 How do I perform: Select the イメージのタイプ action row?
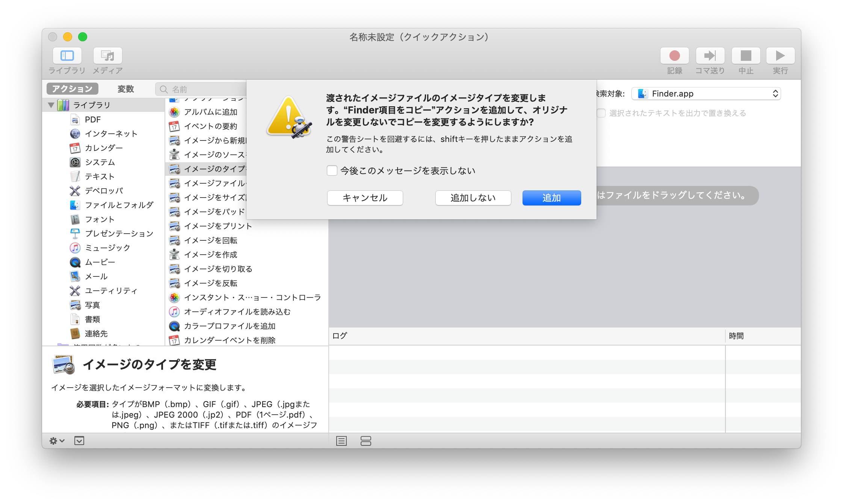click(x=206, y=169)
